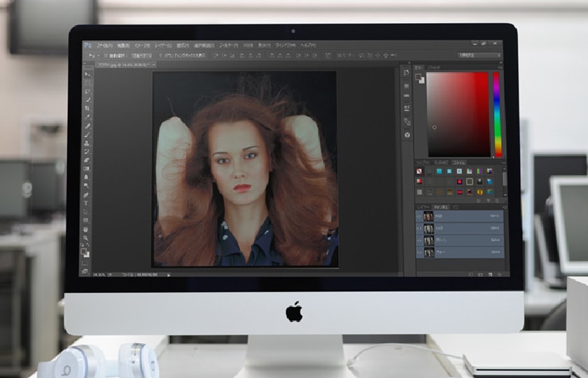Viewport: 588px width, 378px height.
Task: Open the Move tool preset picker arrow
Action: point(99,55)
